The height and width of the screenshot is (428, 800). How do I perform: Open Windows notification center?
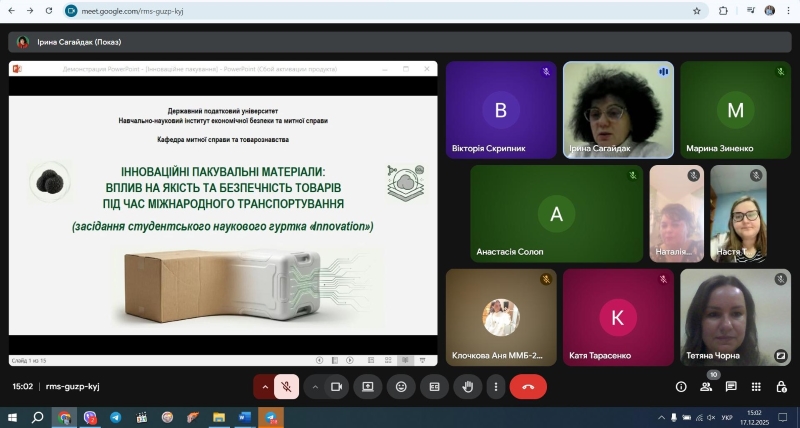783,418
